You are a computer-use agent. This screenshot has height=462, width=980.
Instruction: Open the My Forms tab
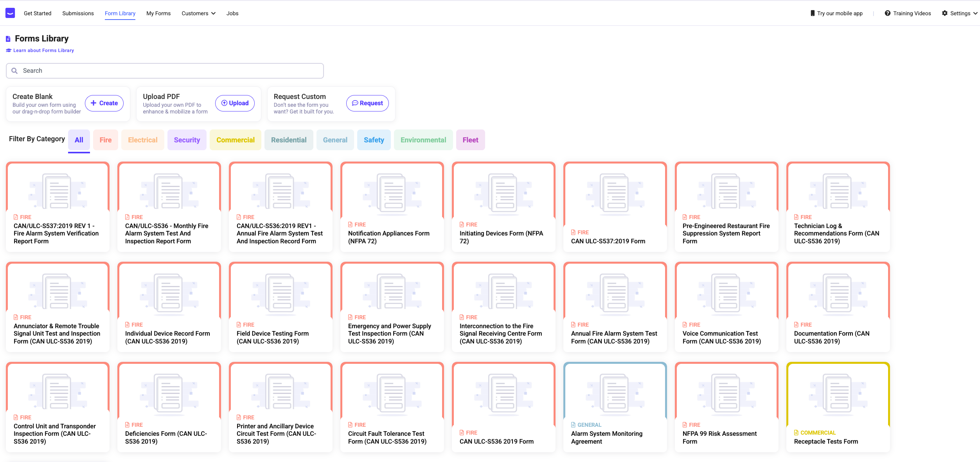coord(158,13)
